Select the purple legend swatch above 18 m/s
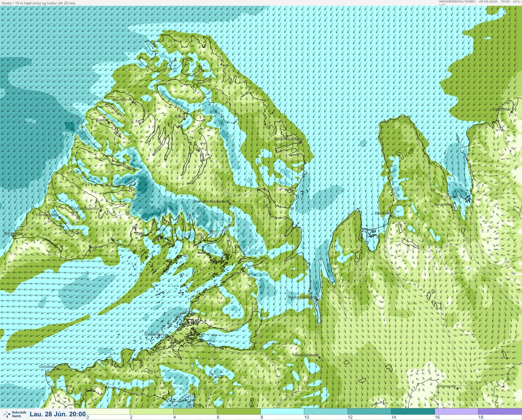 [500, 411]
